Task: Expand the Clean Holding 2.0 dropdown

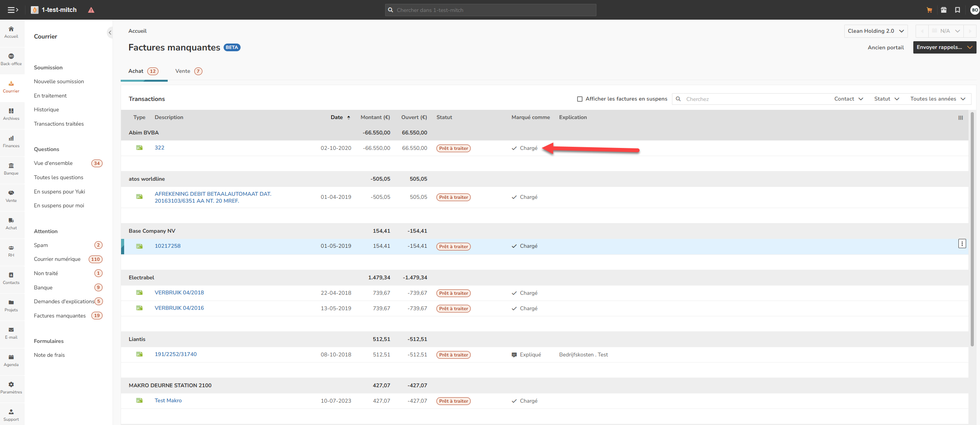Action: pos(876,31)
